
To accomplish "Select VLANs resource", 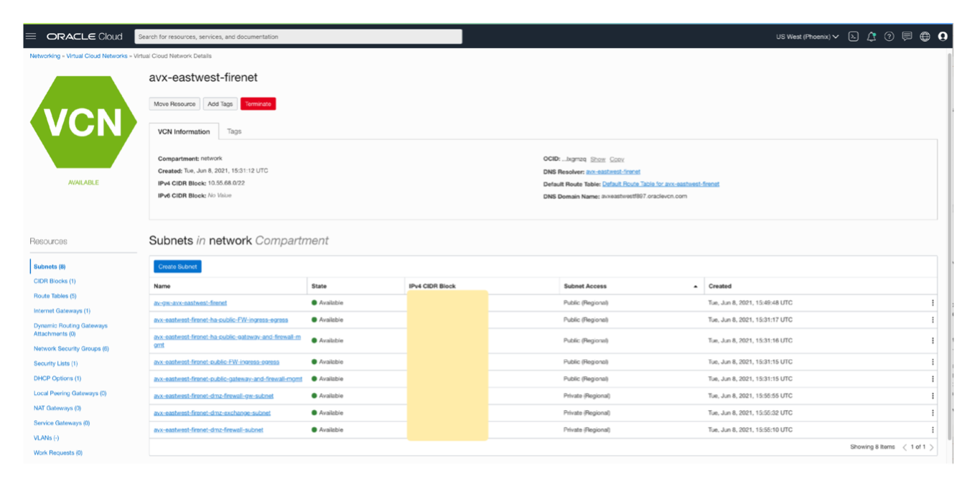I will coord(46,438).
